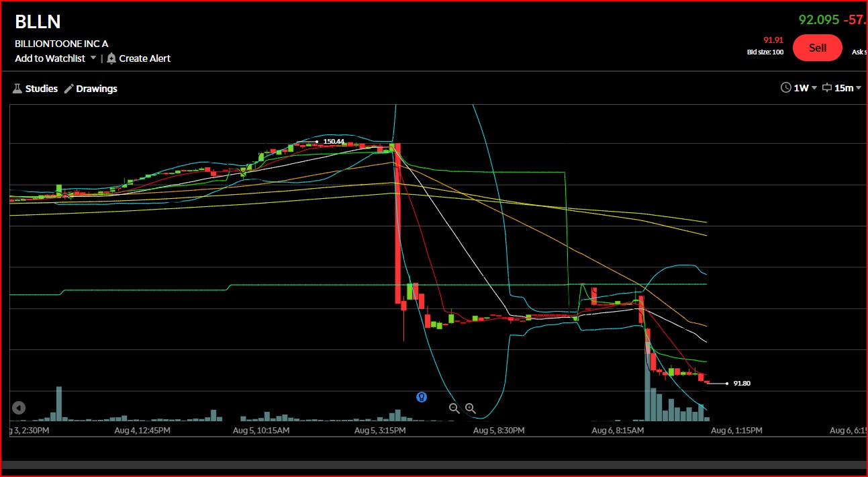868x477 pixels.
Task: Click the Bid size: 100 text
Action: tap(765, 52)
